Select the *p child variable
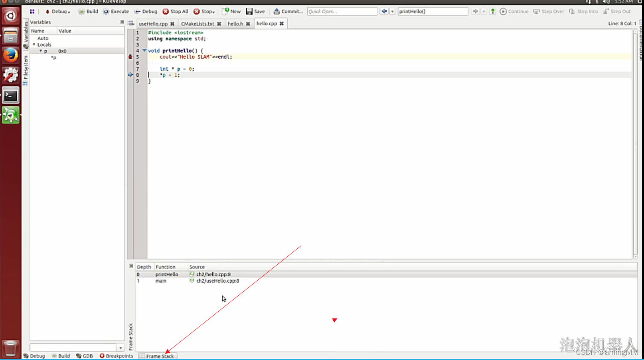The image size is (644, 360). pyautogui.click(x=53, y=57)
